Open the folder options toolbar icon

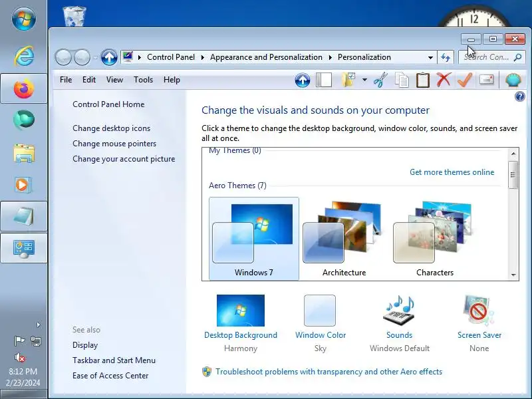click(x=348, y=80)
